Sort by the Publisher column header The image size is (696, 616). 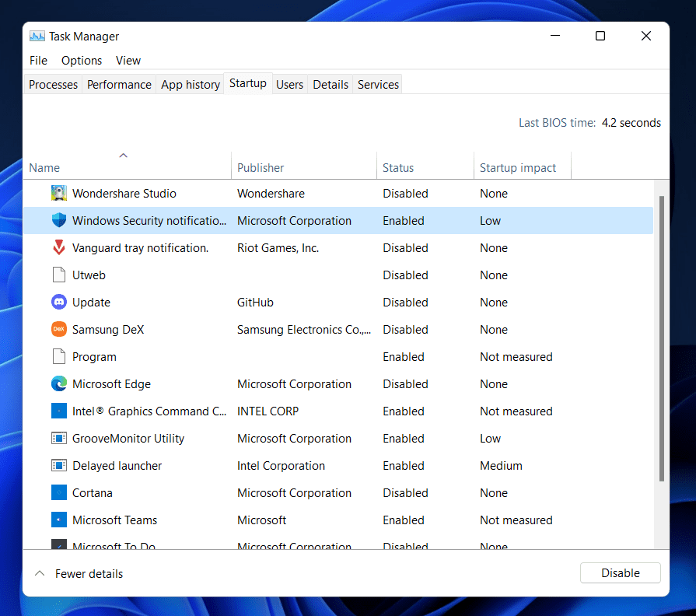304,165
